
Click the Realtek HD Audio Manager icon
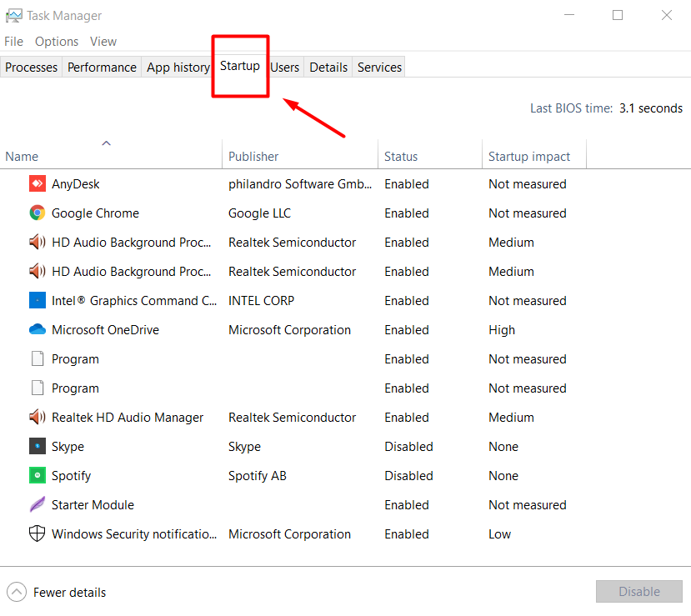38,417
